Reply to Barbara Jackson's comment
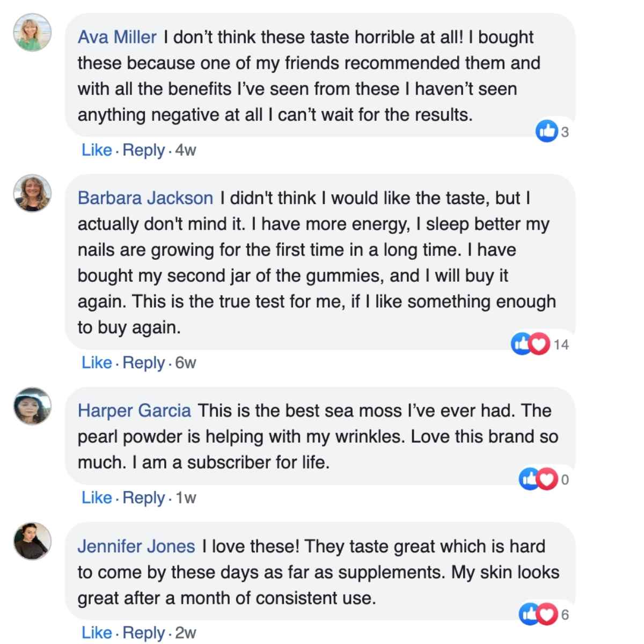This screenshot has width=644, height=644. (x=143, y=363)
